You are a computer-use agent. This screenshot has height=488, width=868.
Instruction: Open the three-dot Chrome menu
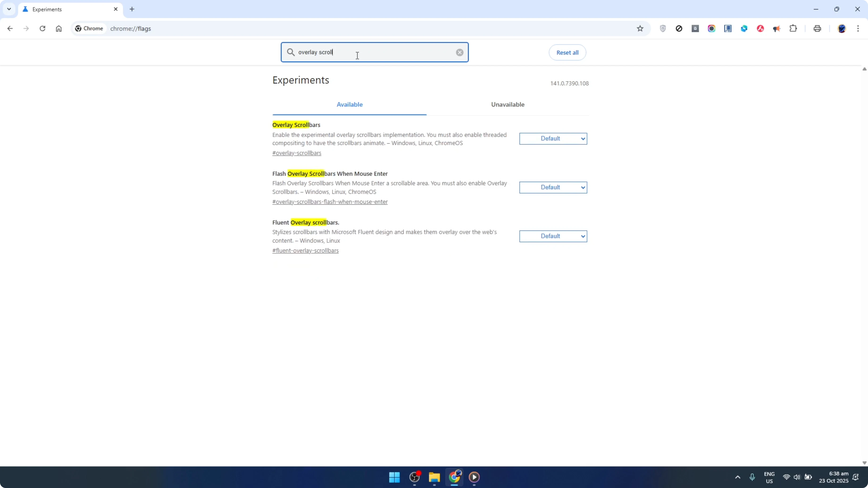coord(859,29)
